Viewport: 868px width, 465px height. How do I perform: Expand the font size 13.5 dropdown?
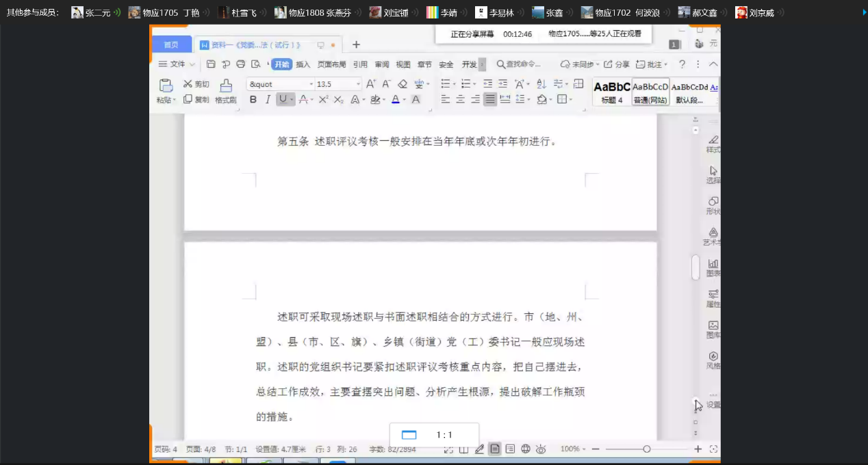pos(358,84)
